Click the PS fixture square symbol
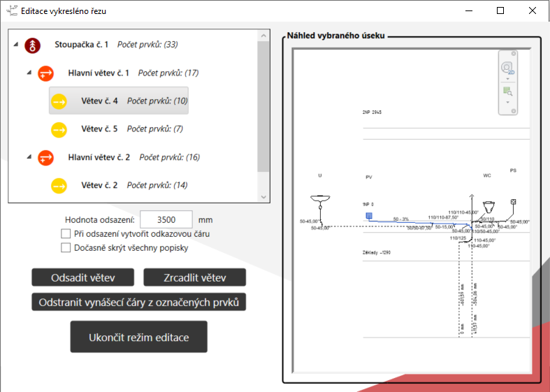Viewport: 550px width, 392px height. click(x=513, y=202)
